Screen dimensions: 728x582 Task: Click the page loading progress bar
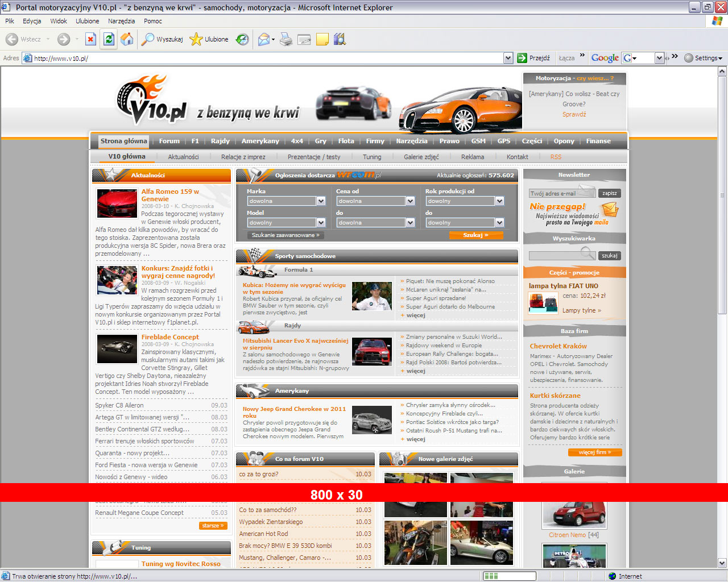510,576
